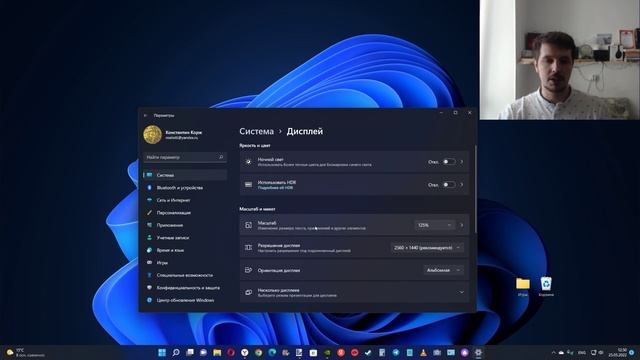
Task: Open the NVIDIA icon on the taskbar
Action: click(x=327, y=353)
